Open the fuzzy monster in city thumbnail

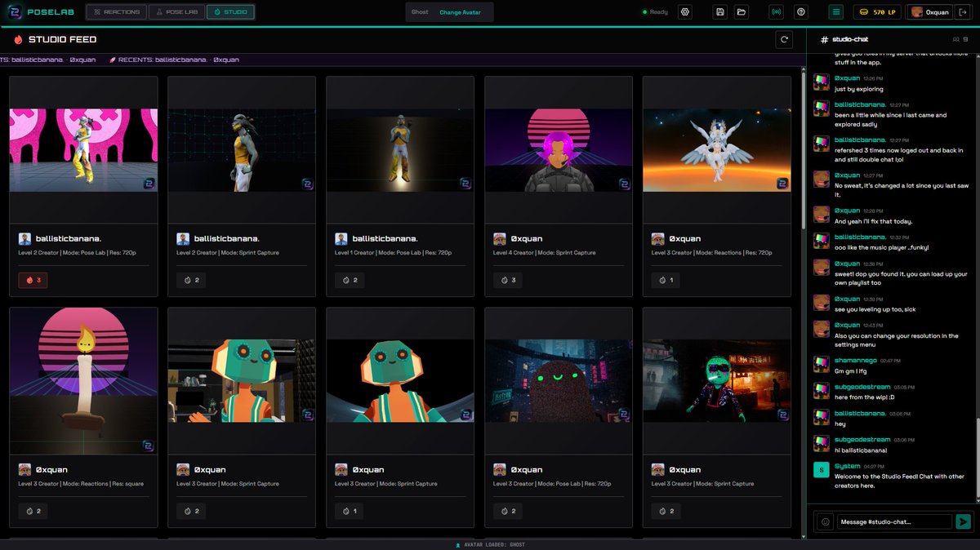point(559,381)
